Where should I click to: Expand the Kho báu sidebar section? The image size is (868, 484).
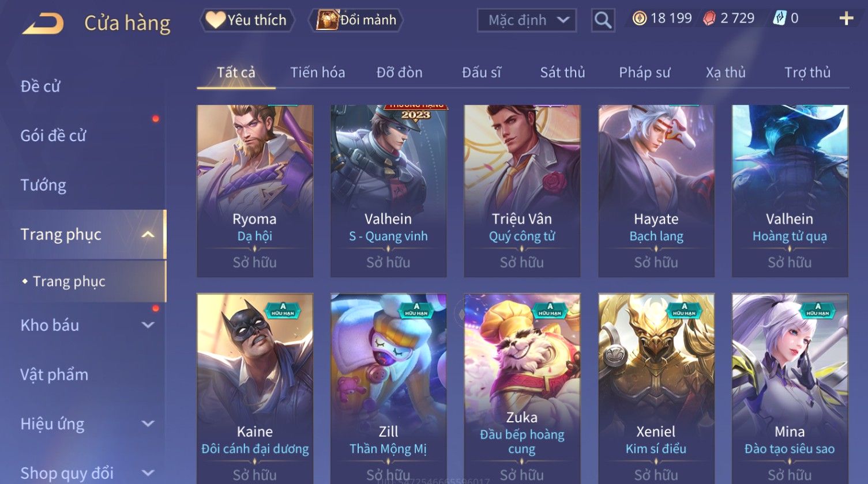coord(148,325)
